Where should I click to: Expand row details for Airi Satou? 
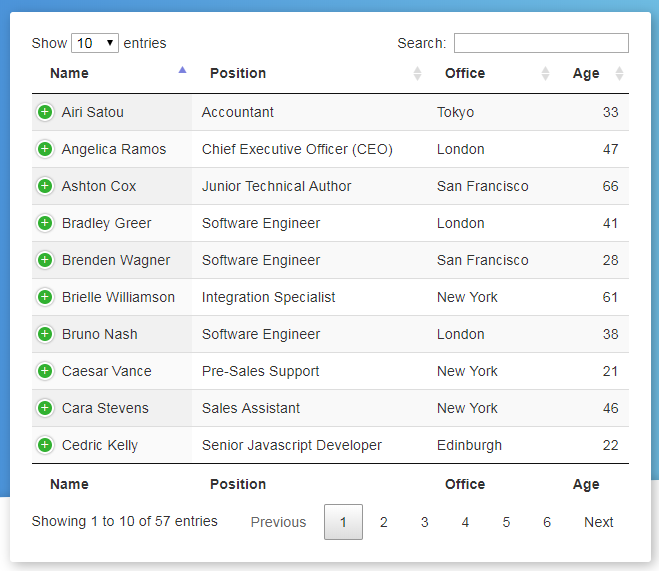click(x=45, y=112)
